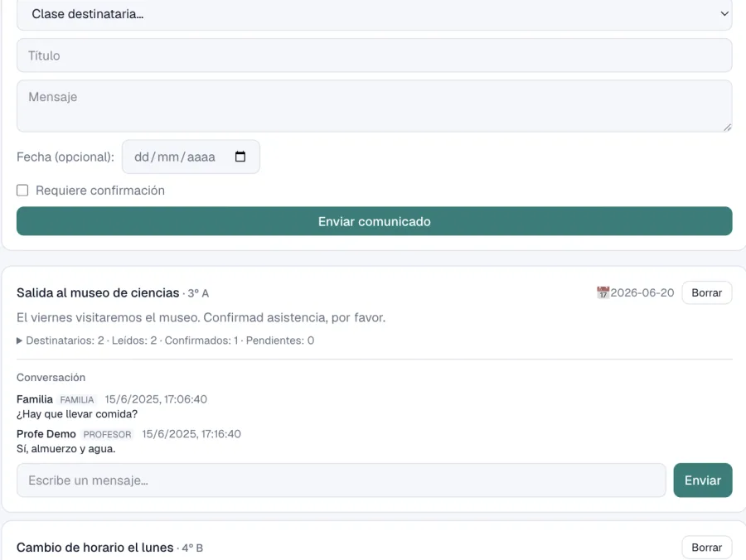This screenshot has height=560, width=746.
Task: Click the Escribe un mensaje input field
Action: 342,480
